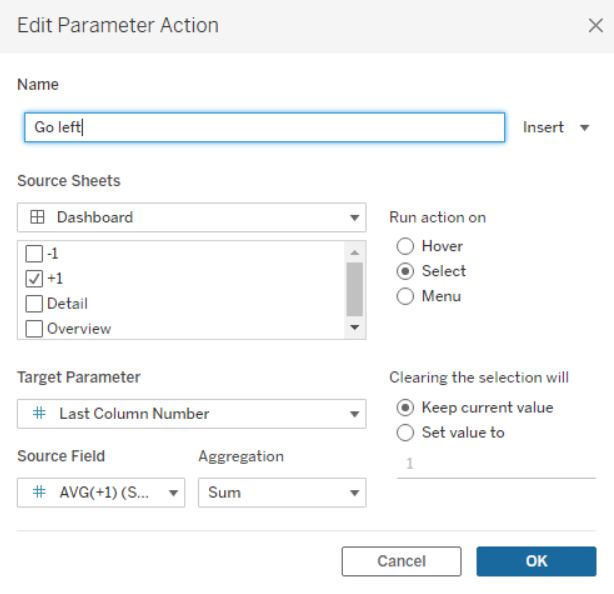This screenshot has height=594, width=614.
Task: Enable the Overview sheet checkbox
Action: tap(34, 328)
